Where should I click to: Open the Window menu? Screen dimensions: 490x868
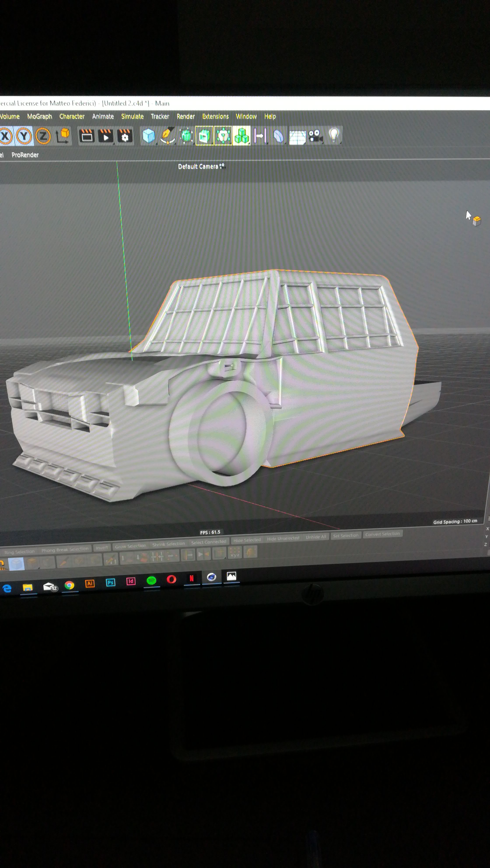point(246,117)
